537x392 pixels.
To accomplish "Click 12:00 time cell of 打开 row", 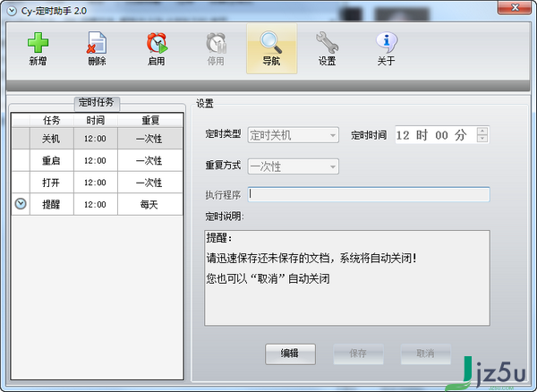I will [x=96, y=183].
